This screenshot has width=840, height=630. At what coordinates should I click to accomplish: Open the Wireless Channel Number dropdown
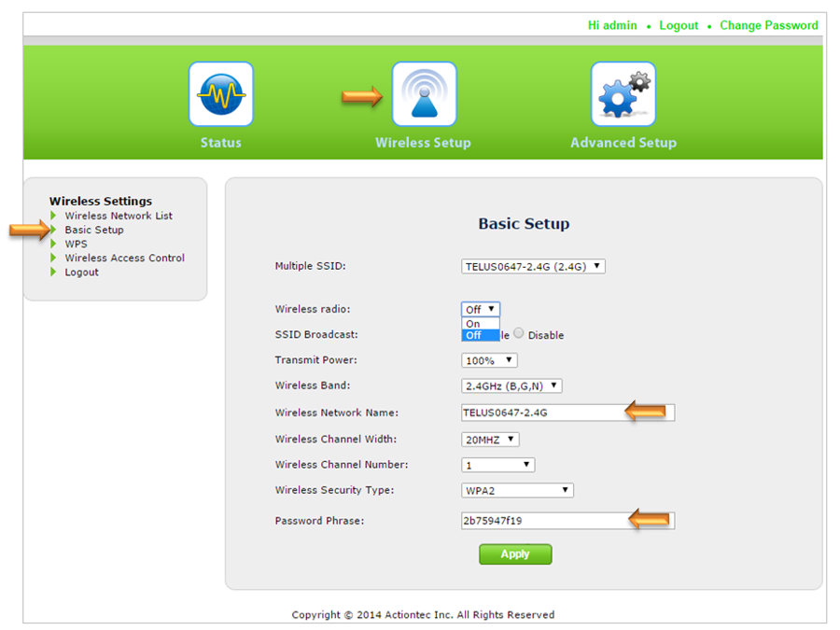click(497, 465)
